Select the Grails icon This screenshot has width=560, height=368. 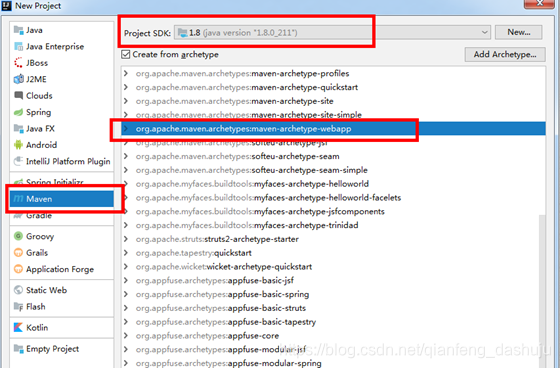tap(18, 253)
